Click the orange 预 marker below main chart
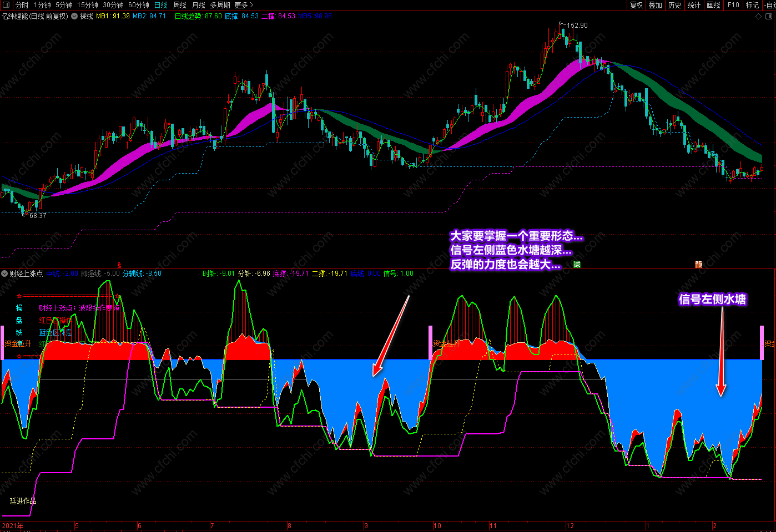This screenshot has width=776, height=532. coord(698,264)
